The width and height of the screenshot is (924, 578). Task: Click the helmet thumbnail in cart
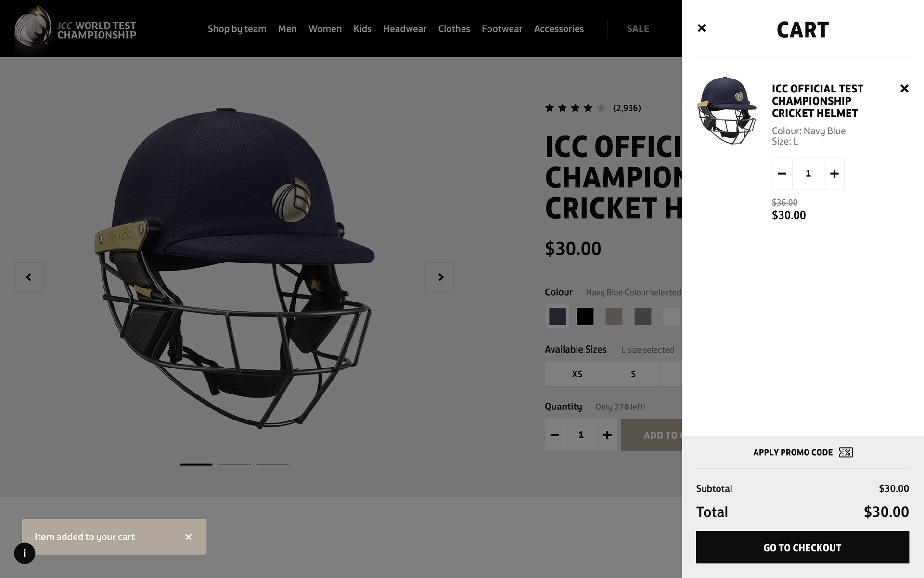point(727,111)
